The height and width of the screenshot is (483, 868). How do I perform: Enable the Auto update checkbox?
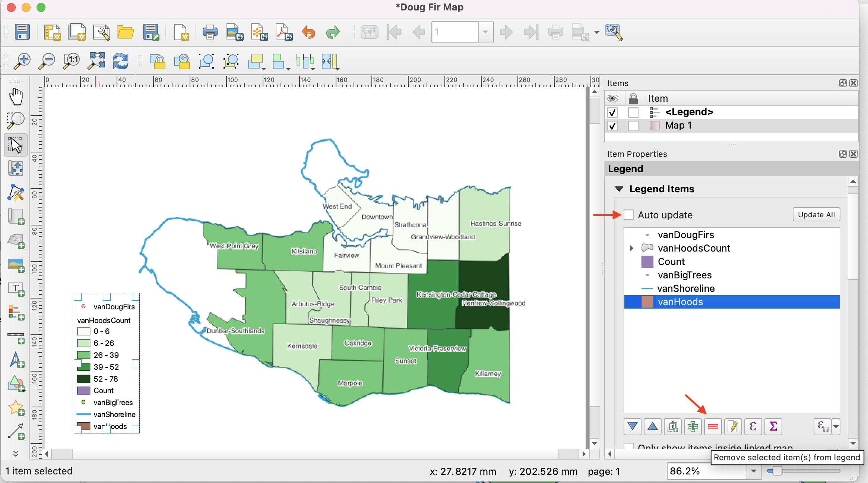(x=629, y=215)
